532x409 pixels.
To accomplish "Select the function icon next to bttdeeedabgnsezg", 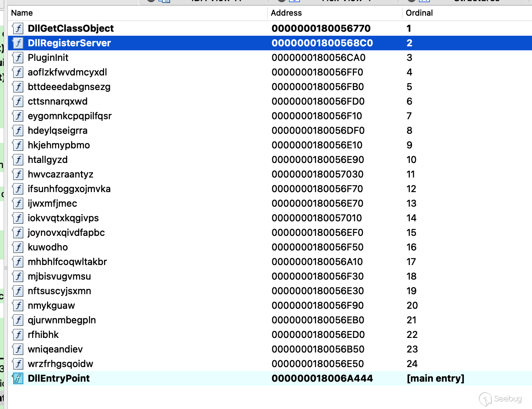I will coord(18,86).
